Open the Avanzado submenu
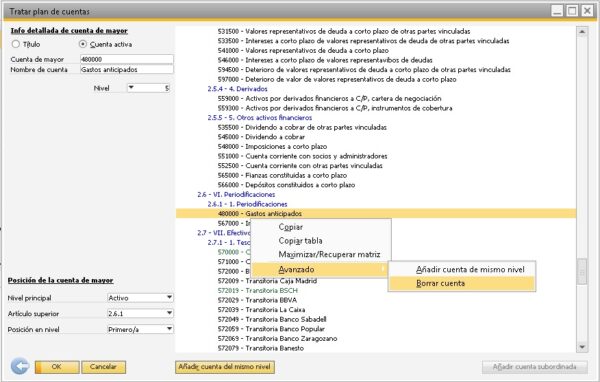Viewport: 600px width, 382px height. click(321, 269)
